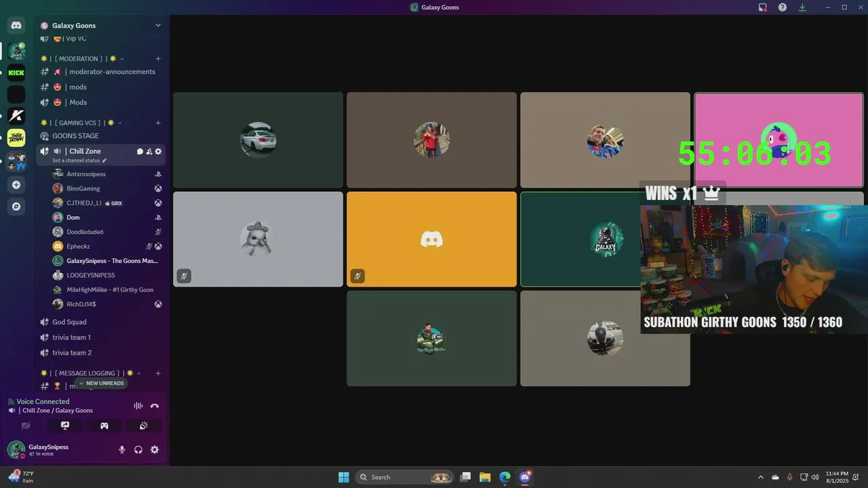The image size is (868, 488).
Task: Expand the Galaxy Goons server menu
Action: point(158,26)
